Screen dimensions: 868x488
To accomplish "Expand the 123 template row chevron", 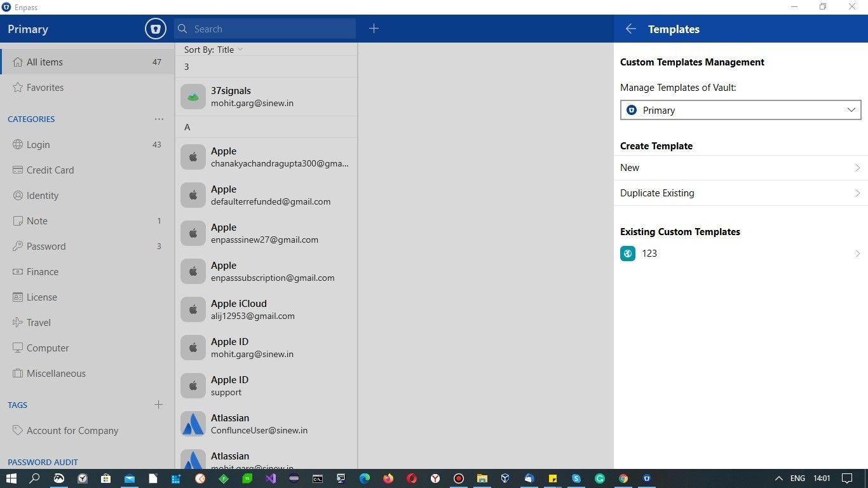I will click(857, 254).
